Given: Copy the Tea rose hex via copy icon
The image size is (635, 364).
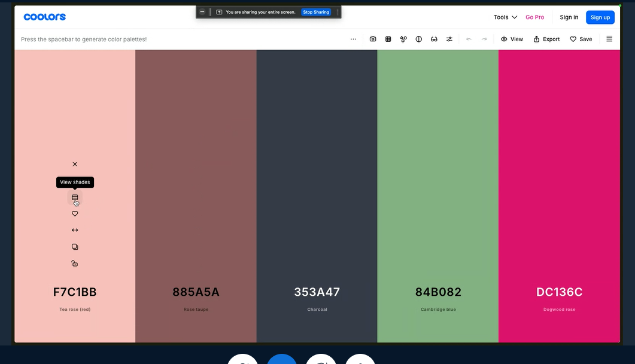Looking at the screenshot, I should [75, 247].
